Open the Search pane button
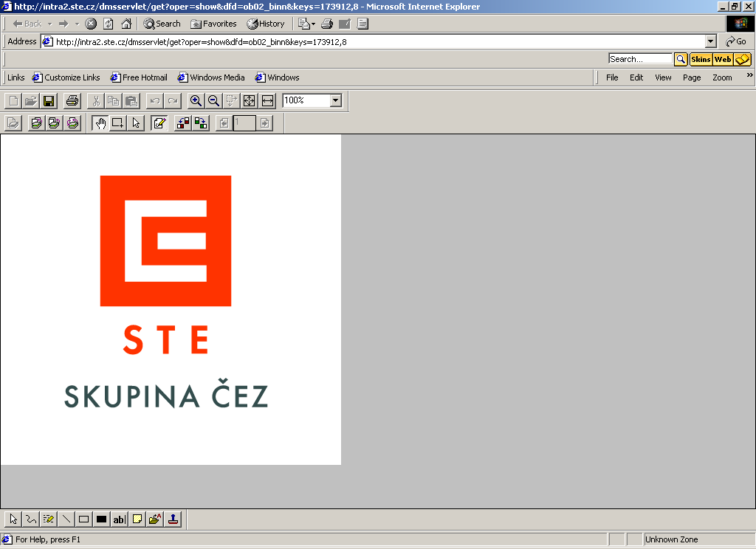This screenshot has height=549, width=756. (x=162, y=24)
